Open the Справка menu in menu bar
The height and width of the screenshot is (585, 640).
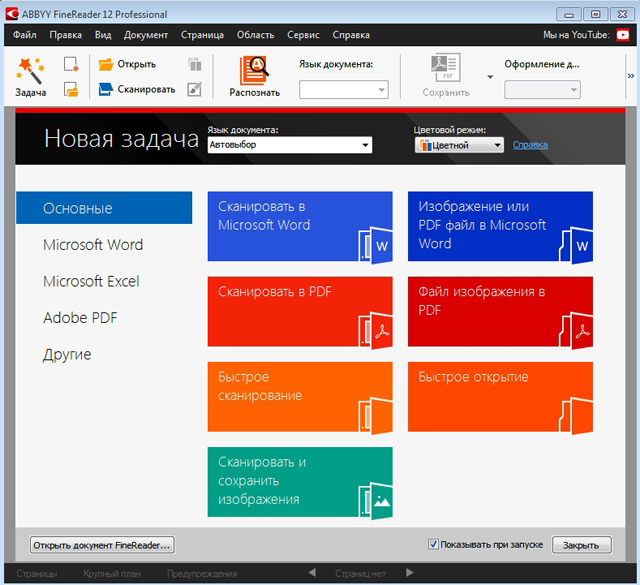(351, 35)
